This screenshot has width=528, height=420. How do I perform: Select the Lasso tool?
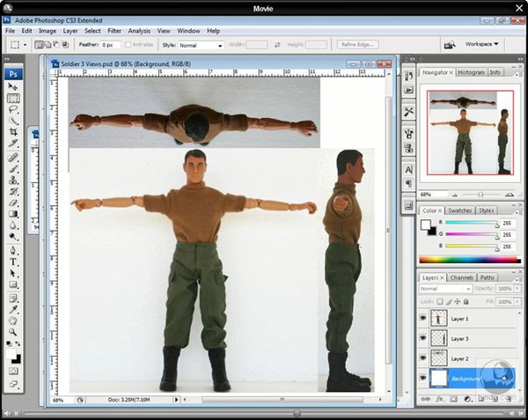pyautogui.click(x=13, y=109)
